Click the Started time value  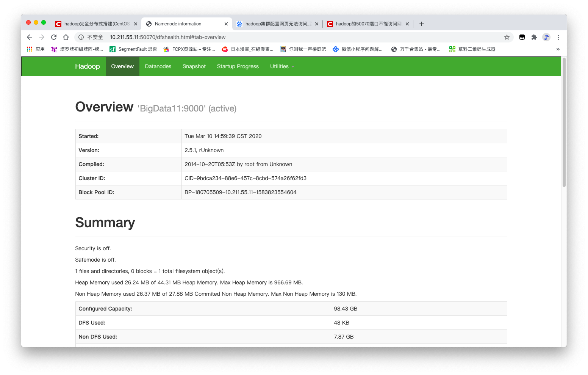tap(223, 136)
